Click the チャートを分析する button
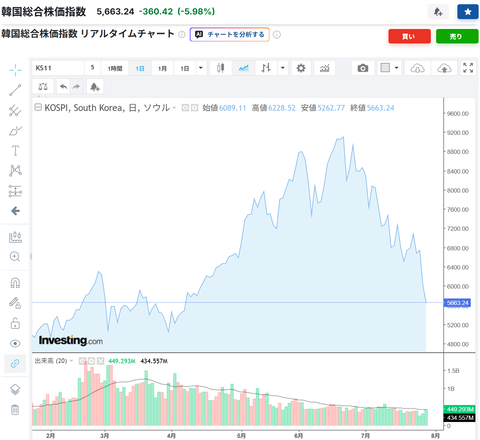Screen dimensions: 480x440 pos(230,34)
